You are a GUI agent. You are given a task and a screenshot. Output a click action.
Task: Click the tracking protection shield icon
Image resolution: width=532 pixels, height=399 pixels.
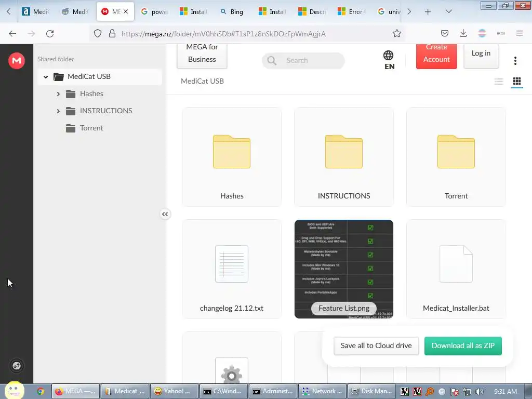(97, 34)
